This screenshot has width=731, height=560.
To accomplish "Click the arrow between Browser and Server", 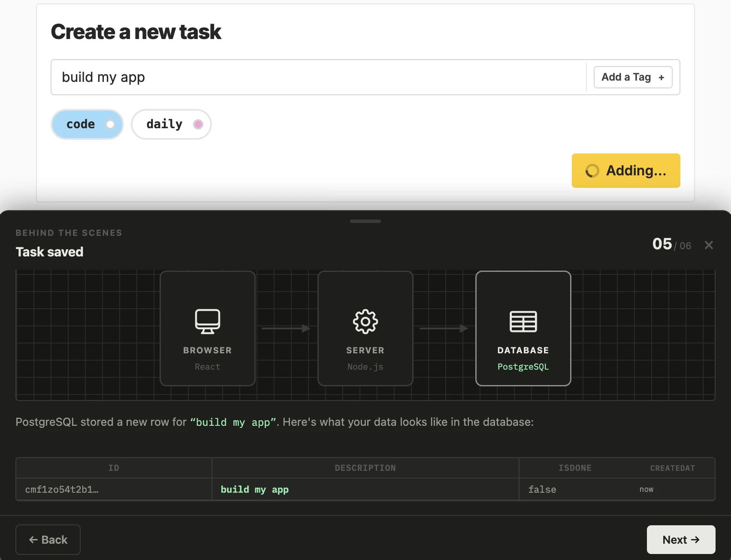I will pyautogui.click(x=286, y=328).
